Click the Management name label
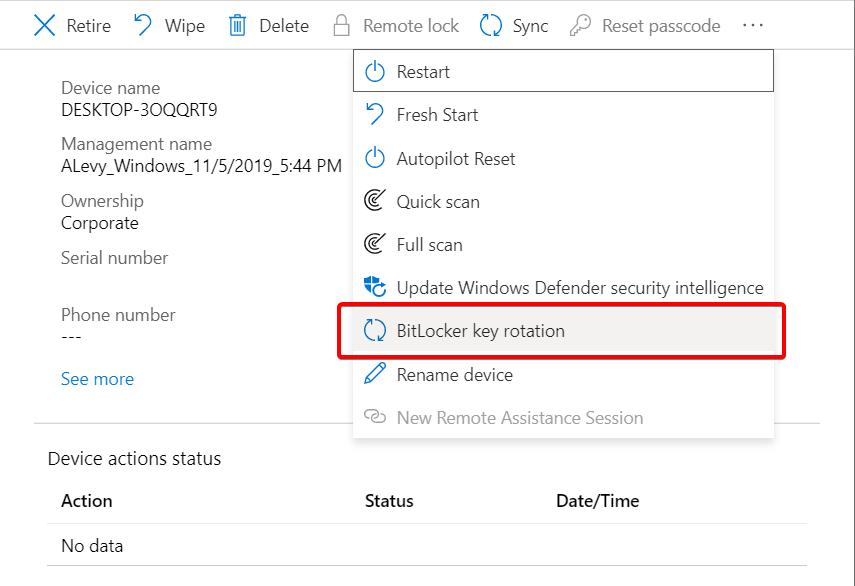Screen dimensions: 855x586 point(136,144)
